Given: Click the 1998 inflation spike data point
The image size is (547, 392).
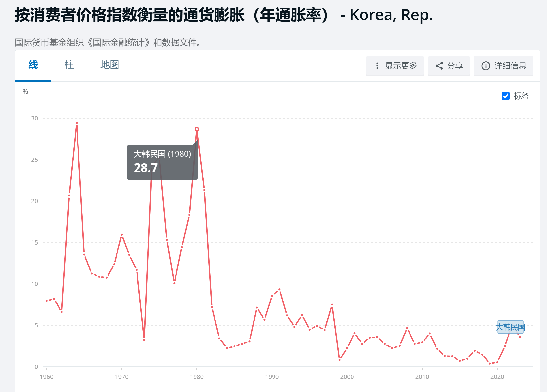Looking at the screenshot, I should point(332,305).
